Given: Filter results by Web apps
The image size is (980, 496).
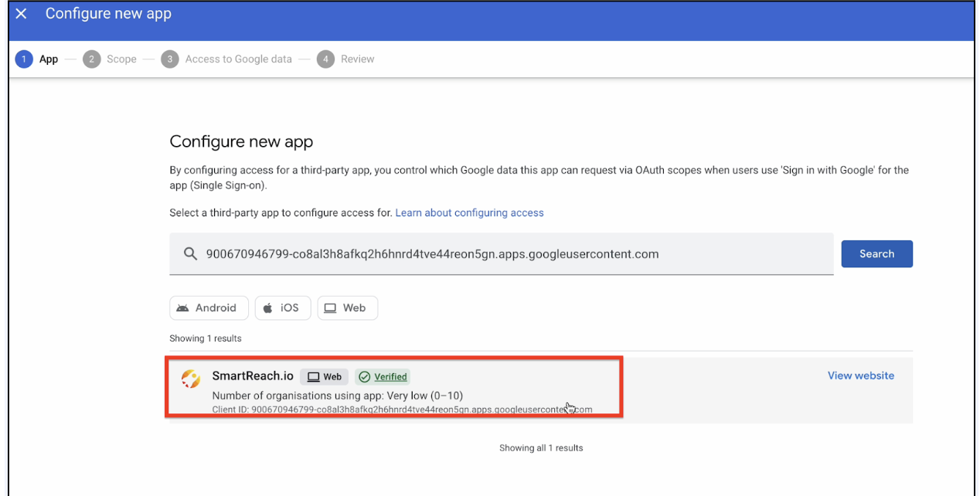Looking at the screenshot, I should coord(347,307).
